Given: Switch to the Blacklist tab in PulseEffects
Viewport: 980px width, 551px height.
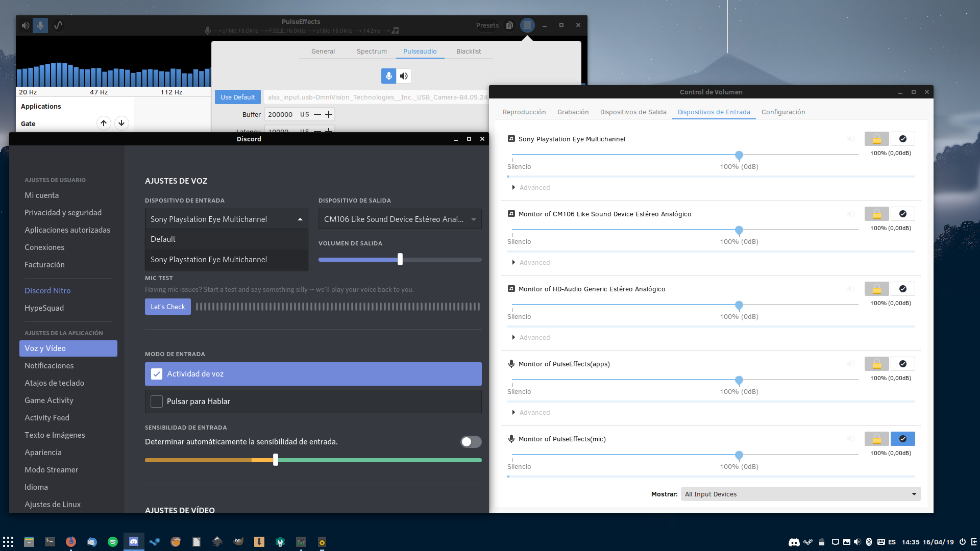Looking at the screenshot, I should point(468,51).
